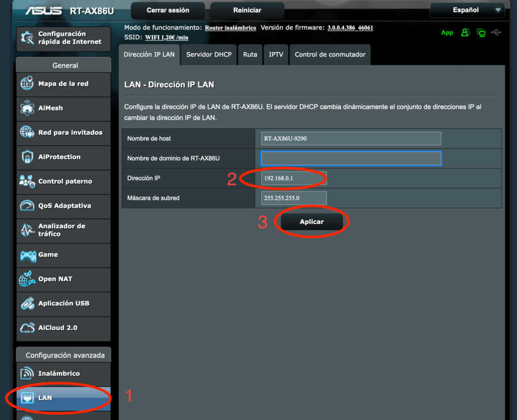517x420 pixels.
Task: Open the Analizador de tráfico icon
Action: point(27,230)
